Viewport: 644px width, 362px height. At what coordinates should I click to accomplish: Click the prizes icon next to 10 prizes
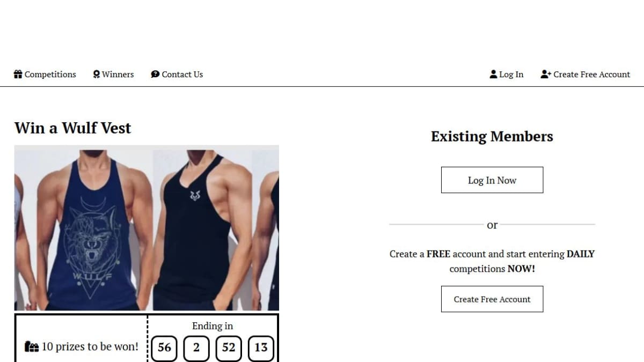click(32, 347)
